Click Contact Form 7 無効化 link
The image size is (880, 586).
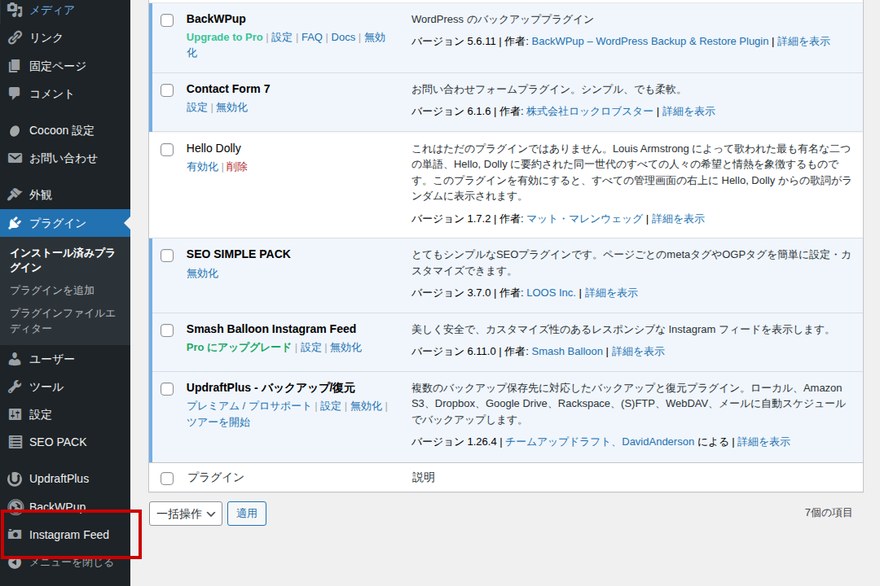point(232,107)
